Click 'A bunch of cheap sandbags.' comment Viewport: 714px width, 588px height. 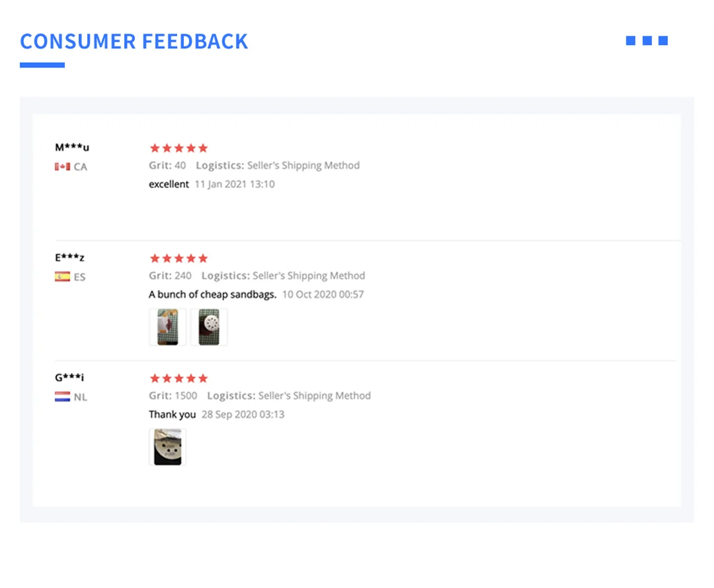click(x=212, y=294)
